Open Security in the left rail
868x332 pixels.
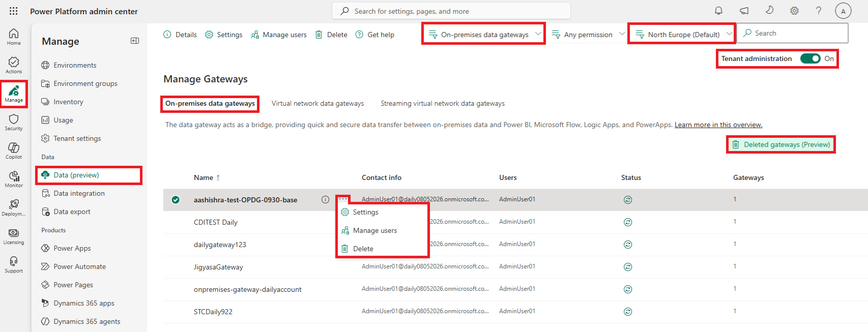pyautogui.click(x=14, y=122)
